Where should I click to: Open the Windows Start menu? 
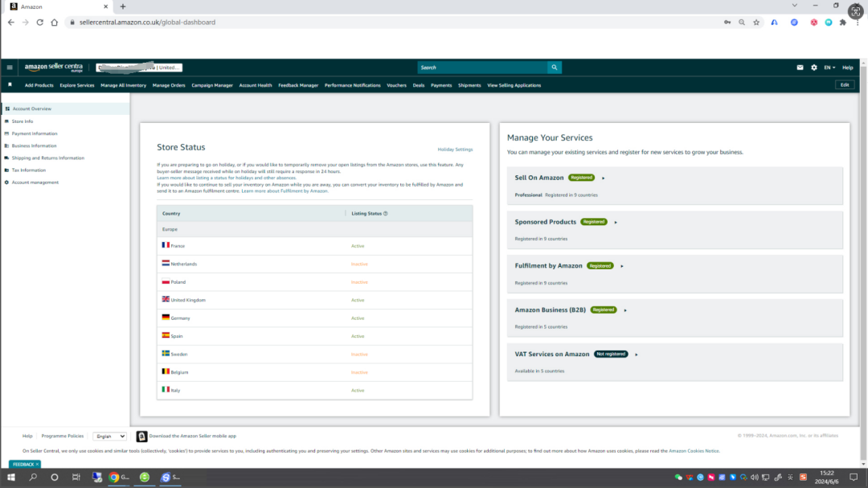(11, 477)
